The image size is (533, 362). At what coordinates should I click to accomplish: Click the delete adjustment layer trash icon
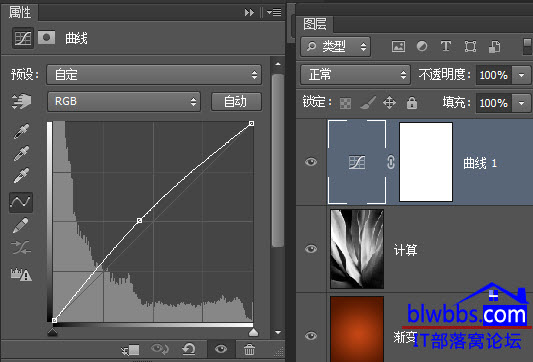coord(249,349)
